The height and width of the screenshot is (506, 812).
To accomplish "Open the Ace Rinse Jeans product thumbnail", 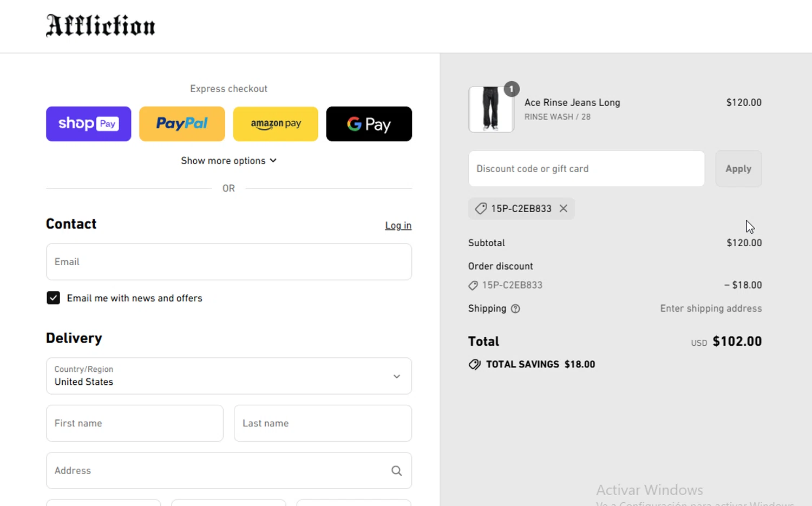I will (x=491, y=109).
